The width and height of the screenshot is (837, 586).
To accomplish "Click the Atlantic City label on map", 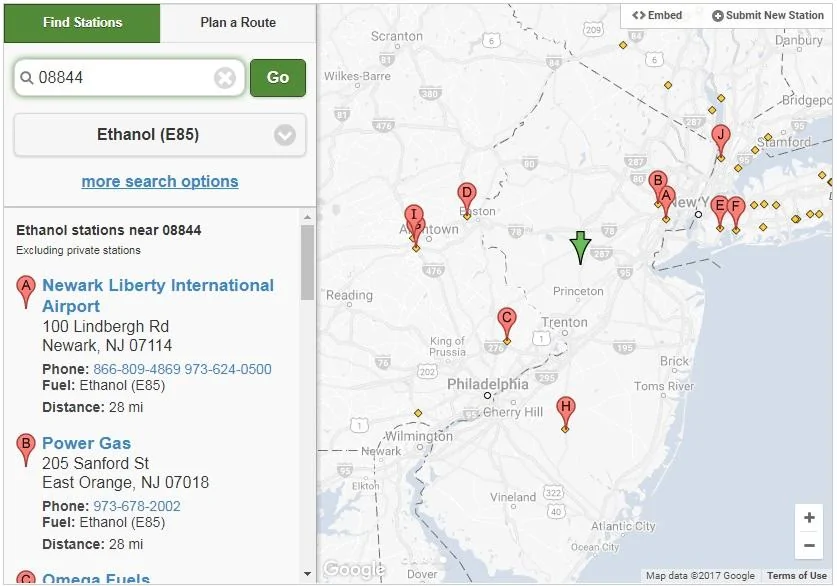I will click(x=623, y=526).
